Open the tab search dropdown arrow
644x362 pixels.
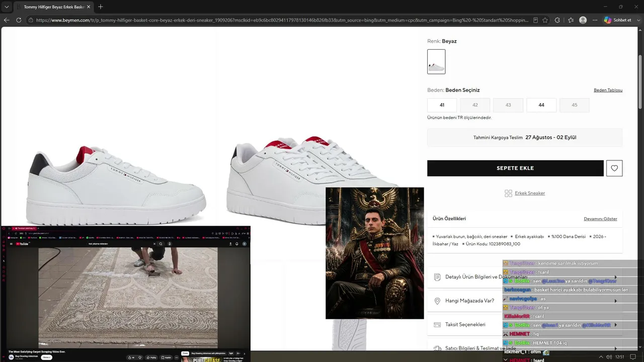pyautogui.click(x=7, y=7)
